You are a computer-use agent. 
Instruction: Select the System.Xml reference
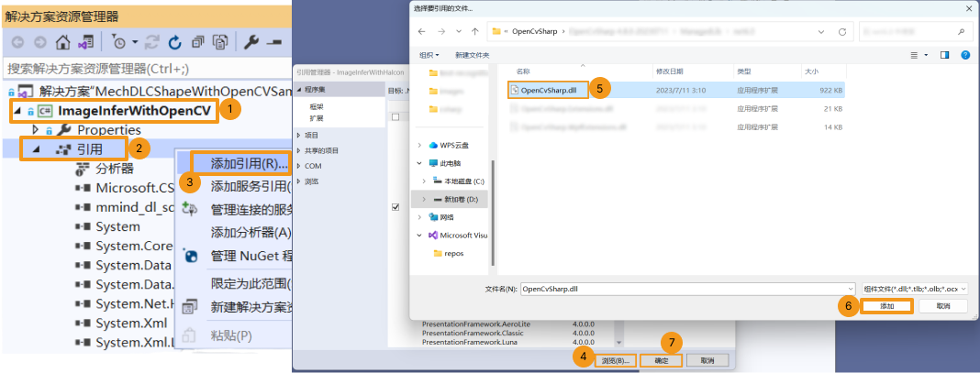pyautogui.click(x=131, y=324)
